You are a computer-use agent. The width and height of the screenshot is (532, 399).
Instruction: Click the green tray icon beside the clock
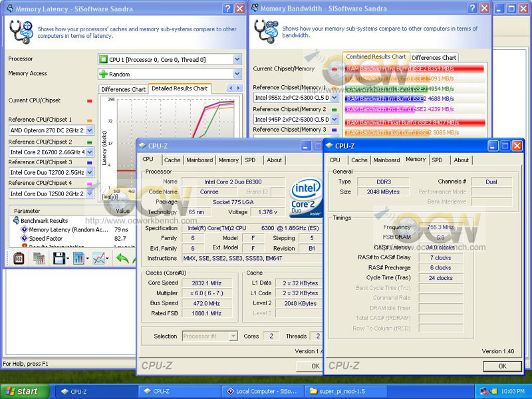point(493,392)
